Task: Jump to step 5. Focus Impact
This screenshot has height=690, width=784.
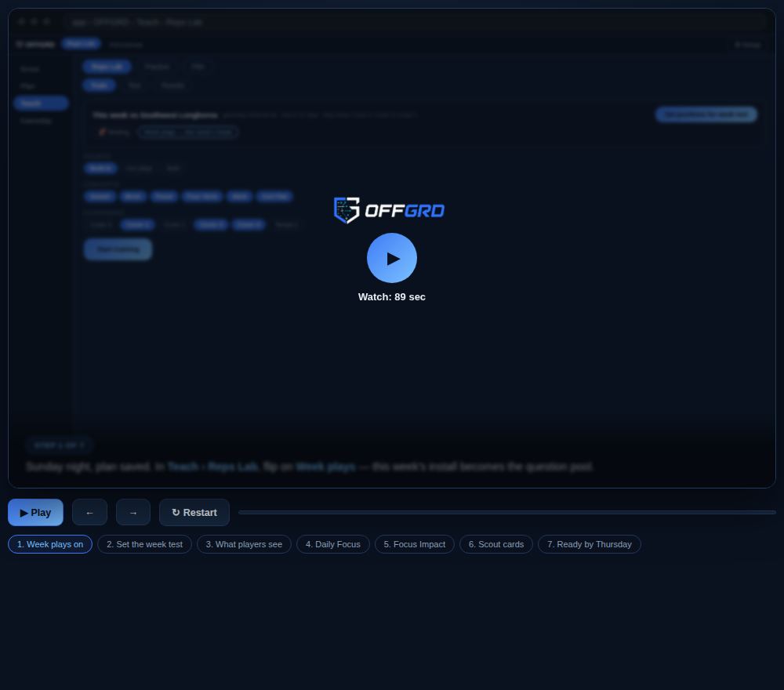Action: 415,544
